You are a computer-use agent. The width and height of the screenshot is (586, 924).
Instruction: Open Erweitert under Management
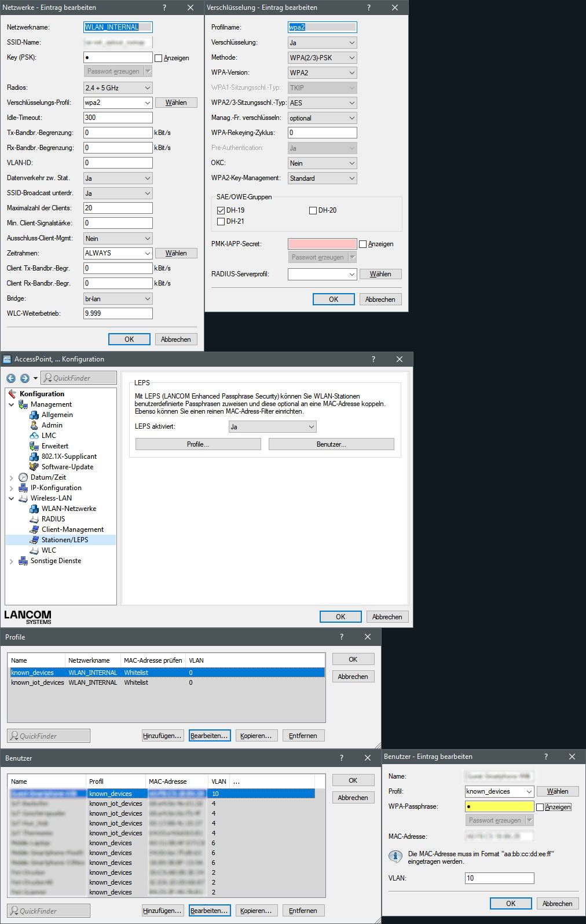(x=55, y=446)
